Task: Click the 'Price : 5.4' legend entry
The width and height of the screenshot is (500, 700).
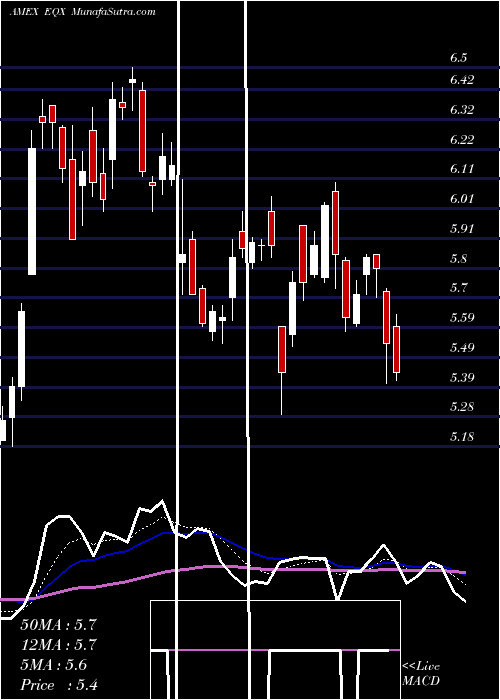Action: tap(59, 685)
